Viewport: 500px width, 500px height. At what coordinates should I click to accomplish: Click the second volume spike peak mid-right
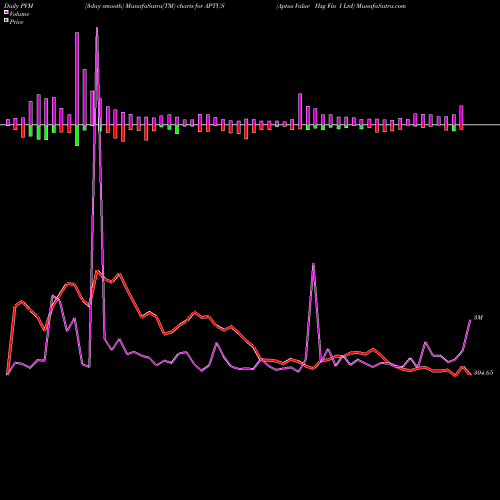(x=313, y=264)
